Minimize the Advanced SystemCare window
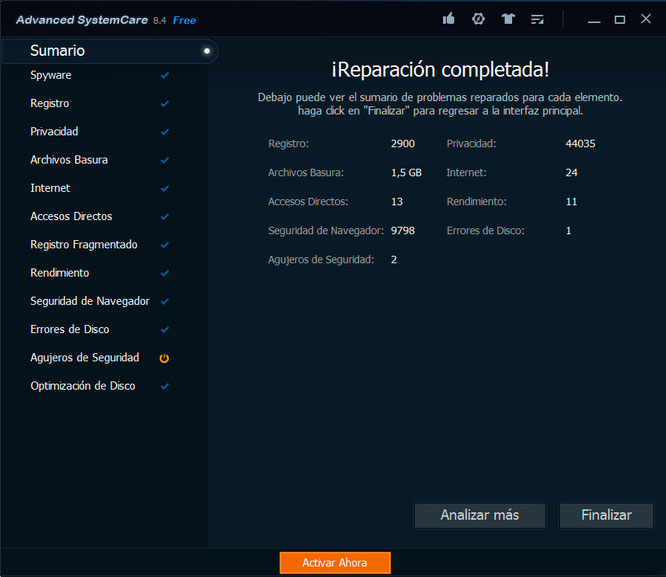666x577 pixels. coord(594,20)
